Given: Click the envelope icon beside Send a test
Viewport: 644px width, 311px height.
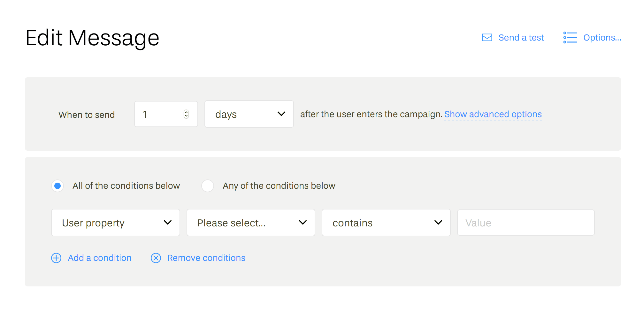Looking at the screenshot, I should [487, 38].
